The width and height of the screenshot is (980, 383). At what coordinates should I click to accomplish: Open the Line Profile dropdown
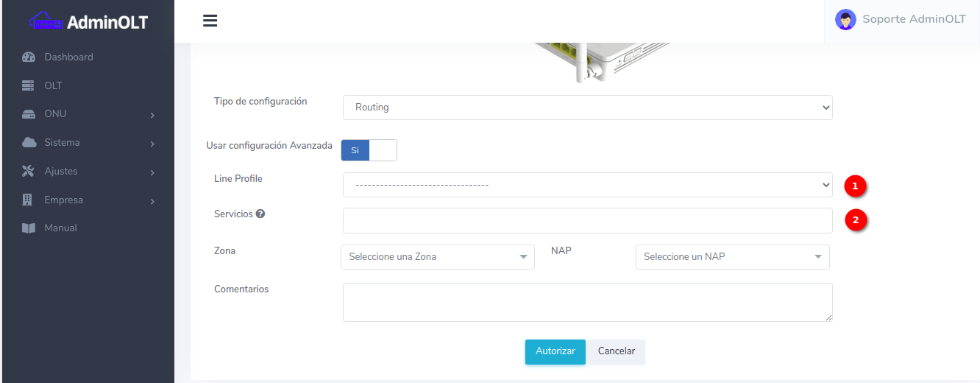[587, 185]
